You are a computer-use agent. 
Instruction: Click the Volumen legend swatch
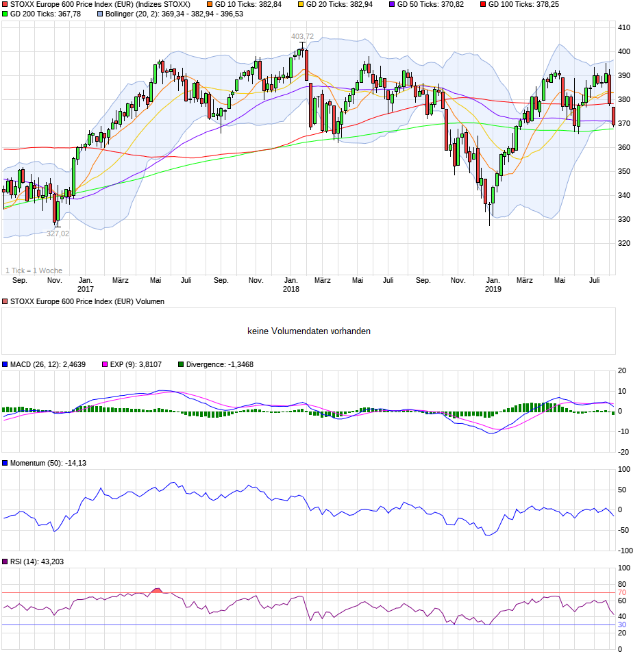(5, 302)
